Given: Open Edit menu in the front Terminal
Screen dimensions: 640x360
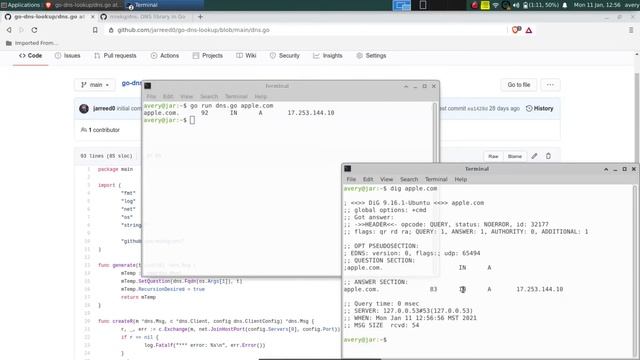Looking at the screenshot, I should pos(368,179).
